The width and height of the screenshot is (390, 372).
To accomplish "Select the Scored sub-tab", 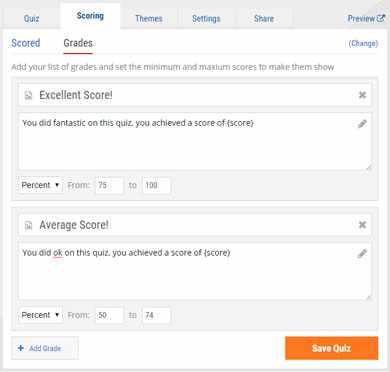I will (x=26, y=43).
